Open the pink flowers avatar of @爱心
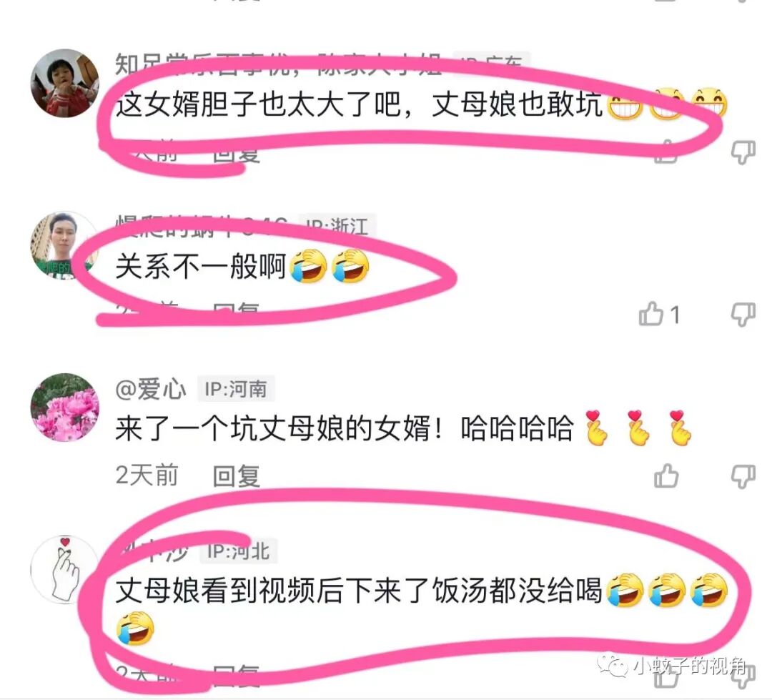The height and width of the screenshot is (700, 772). coord(64,408)
